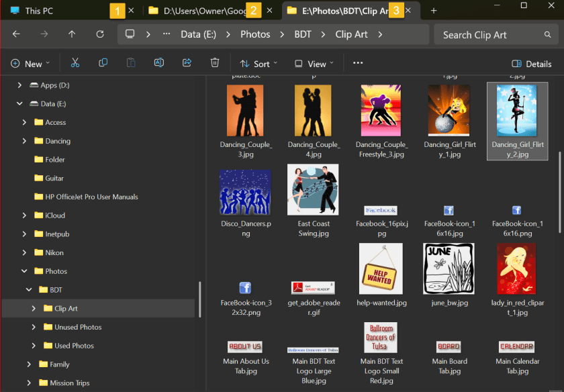564x392 pixels.
Task: Navigate back with the back arrow
Action: pyautogui.click(x=16, y=34)
